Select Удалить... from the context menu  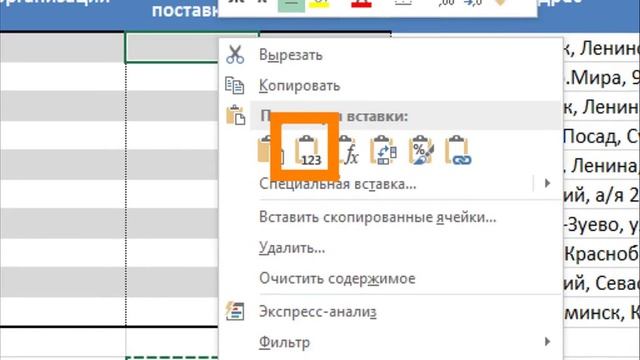point(292,248)
